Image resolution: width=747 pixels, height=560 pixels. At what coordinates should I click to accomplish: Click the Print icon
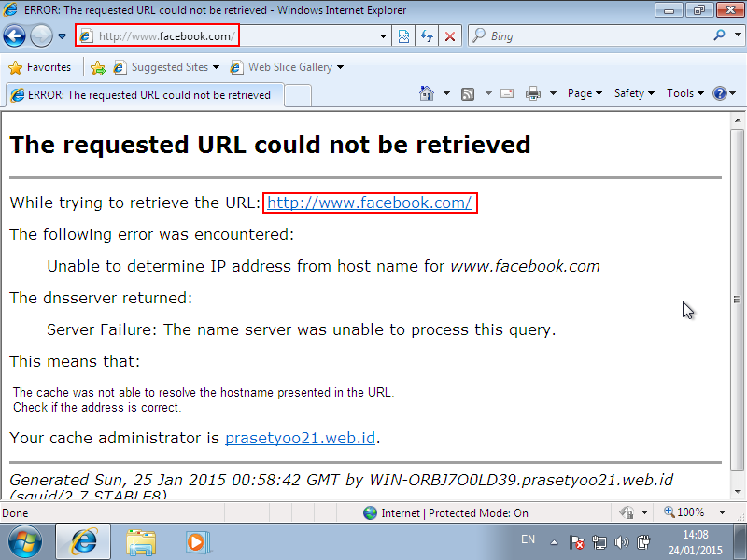pos(532,93)
